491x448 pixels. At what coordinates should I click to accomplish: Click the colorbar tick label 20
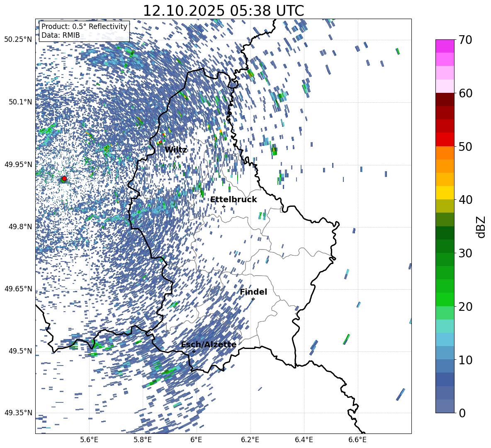[x=465, y=307]
